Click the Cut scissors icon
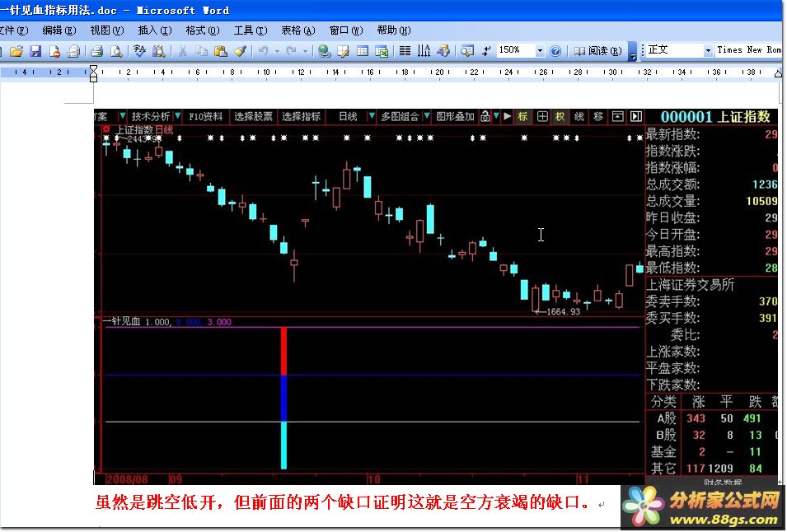Viewport: 787px width, 532px height. (183, 50)
